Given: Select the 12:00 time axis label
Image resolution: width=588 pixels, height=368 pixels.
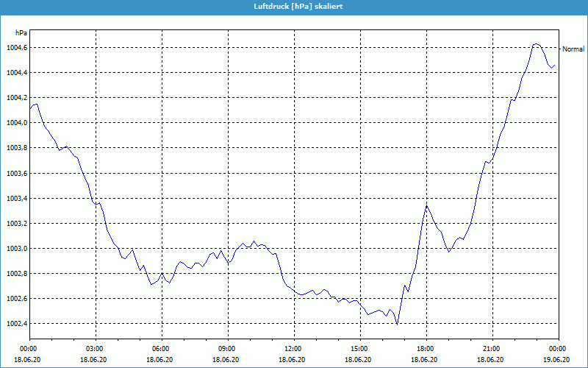Looking at the screenshot, I should [293, 349].
